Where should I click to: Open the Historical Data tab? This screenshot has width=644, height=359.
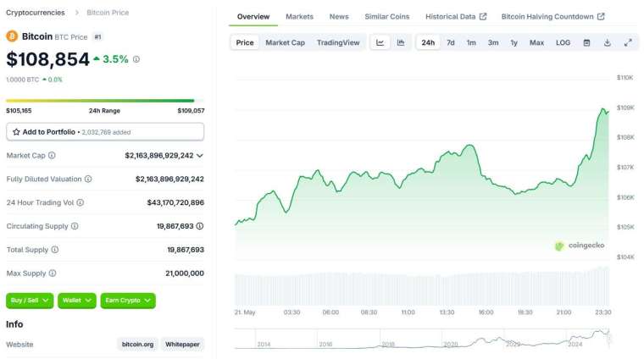[456, 17]
